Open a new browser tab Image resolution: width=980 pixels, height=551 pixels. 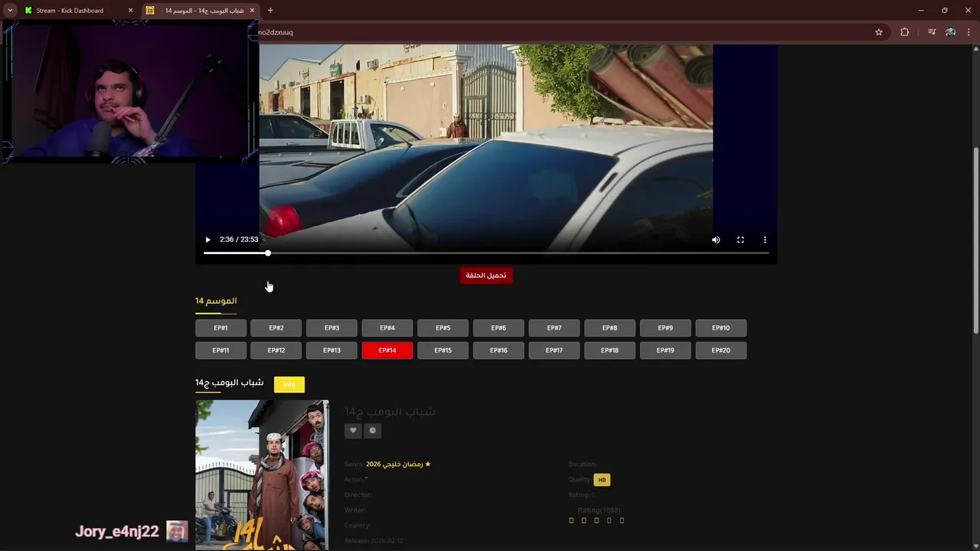pos(270,11)
